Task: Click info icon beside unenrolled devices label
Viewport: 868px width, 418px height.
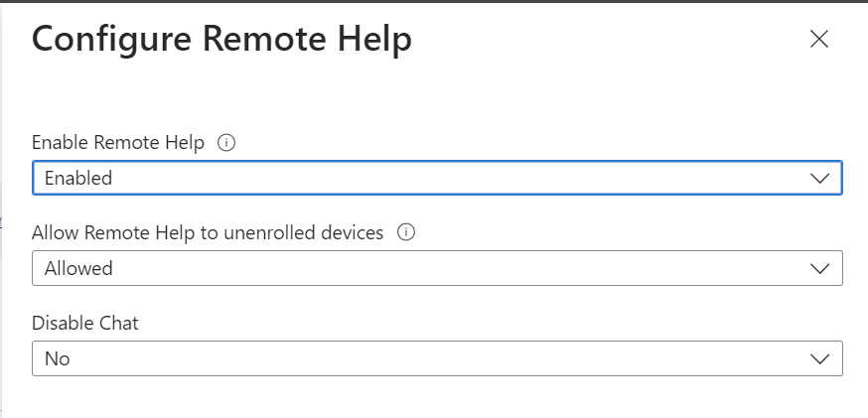Action: [405, 232]
